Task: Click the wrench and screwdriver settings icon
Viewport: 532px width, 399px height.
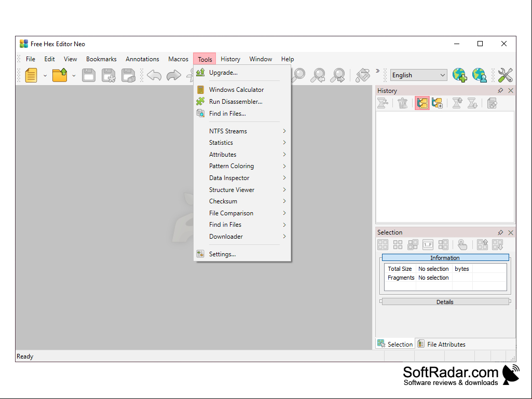Action: tap(505, 75)
